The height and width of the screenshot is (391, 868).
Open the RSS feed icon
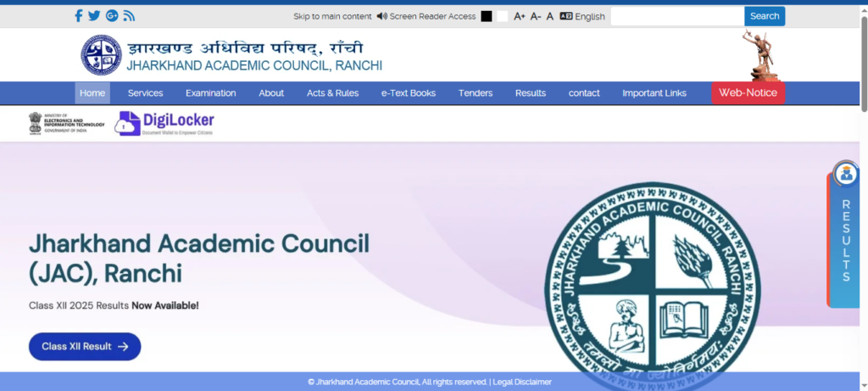(x=129, y=16)
